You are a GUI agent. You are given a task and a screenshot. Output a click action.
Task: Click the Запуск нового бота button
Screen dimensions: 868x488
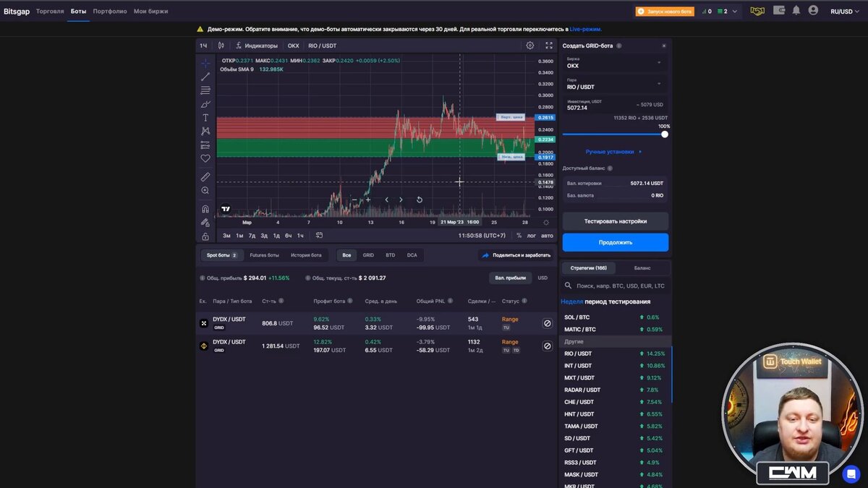[665, 12]
